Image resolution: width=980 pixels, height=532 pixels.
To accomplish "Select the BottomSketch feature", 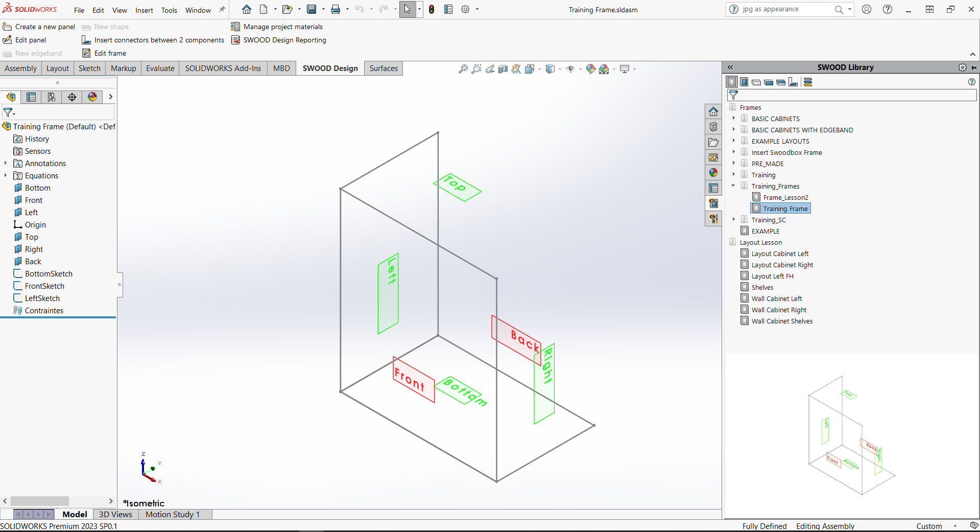I will [x=49, y=274].
